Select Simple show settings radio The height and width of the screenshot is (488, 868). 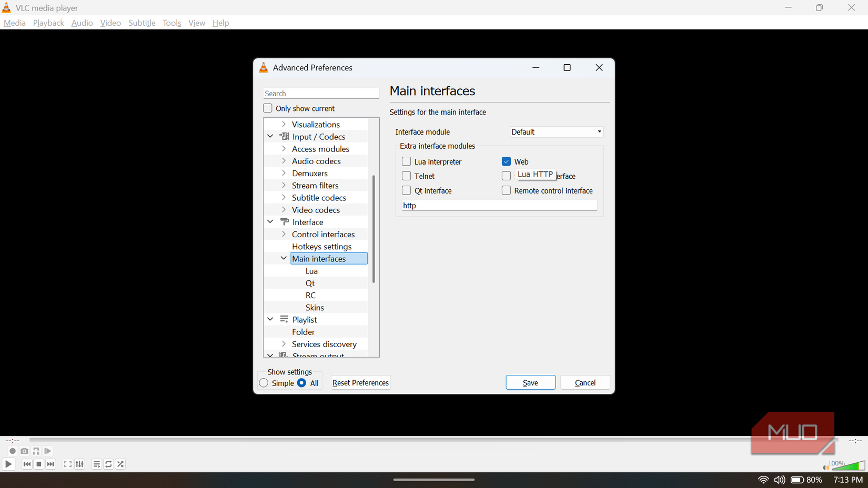coord(264,383)
